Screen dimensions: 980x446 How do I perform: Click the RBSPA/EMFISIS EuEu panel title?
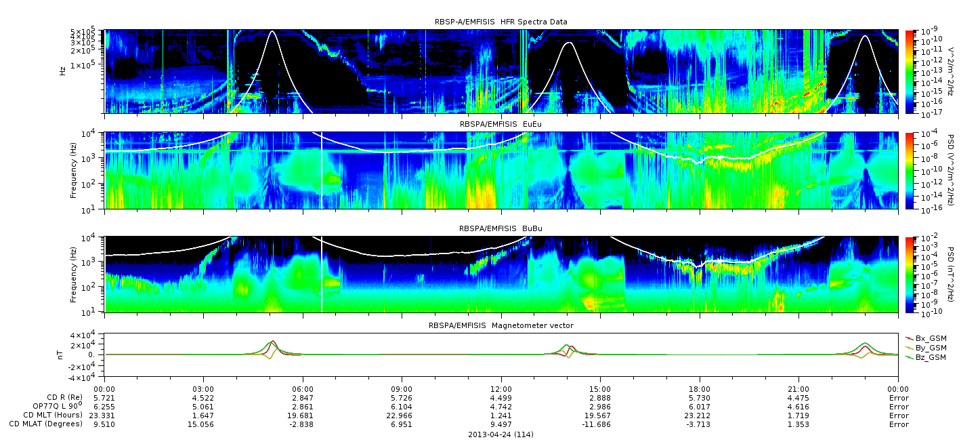[x=500, y=124]
